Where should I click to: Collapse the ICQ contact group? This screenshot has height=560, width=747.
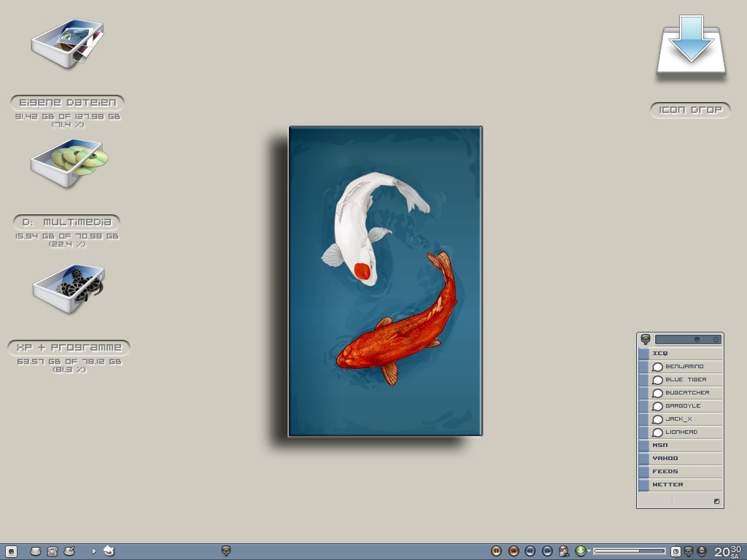(x=681, y=354)
